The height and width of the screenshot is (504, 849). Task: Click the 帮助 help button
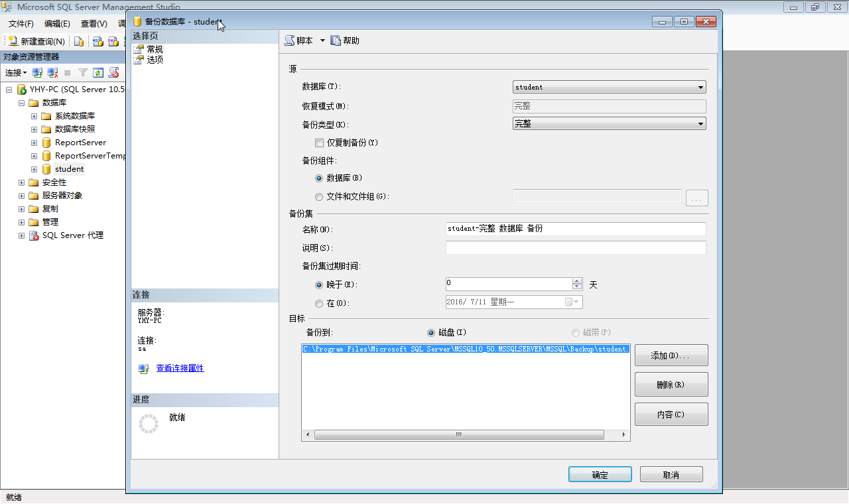point(345,40)
